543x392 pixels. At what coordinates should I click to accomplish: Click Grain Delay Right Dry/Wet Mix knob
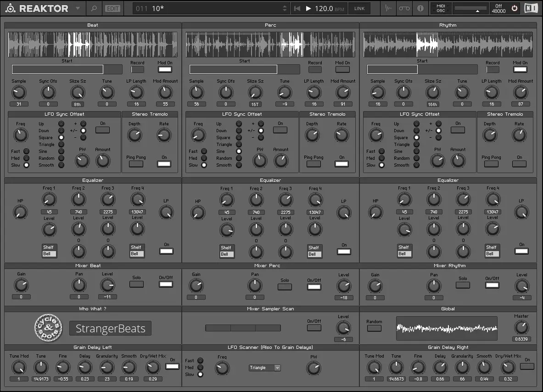508,367
